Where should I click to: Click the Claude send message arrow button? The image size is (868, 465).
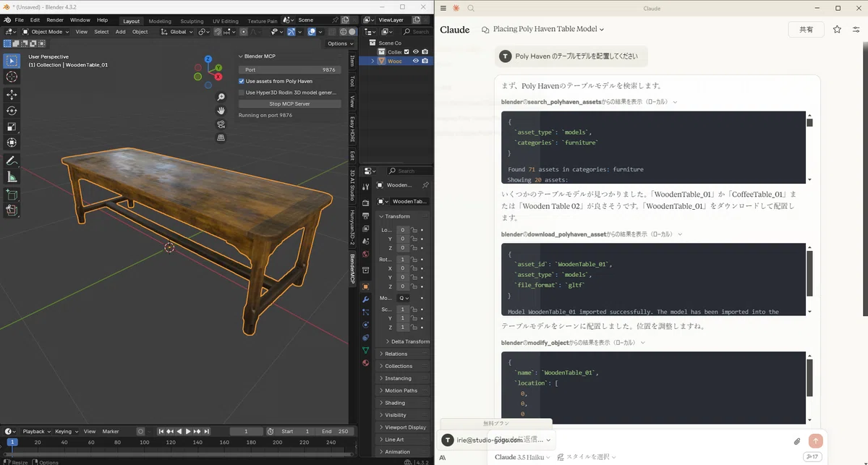(816, 440)
